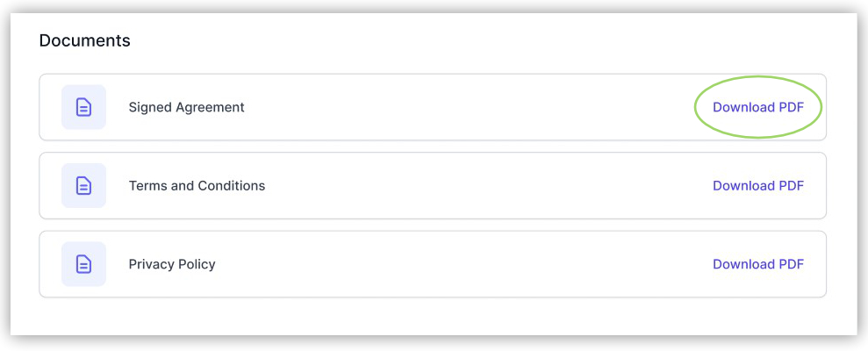Screen dimensions: 868x351
Task: Click the Terms and Conditions document icon
Action: pyautogui.click(x=83, y=186)
